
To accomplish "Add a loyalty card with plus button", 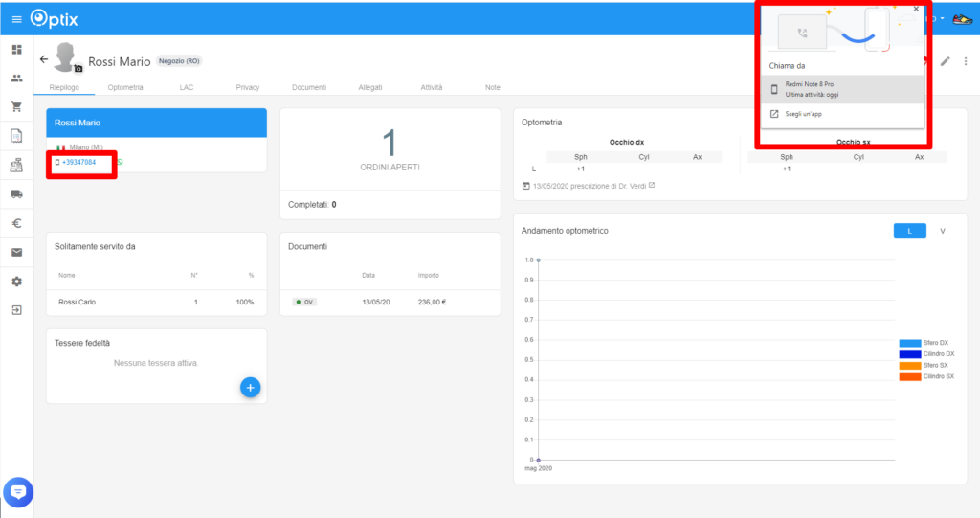I will (250, 387).
